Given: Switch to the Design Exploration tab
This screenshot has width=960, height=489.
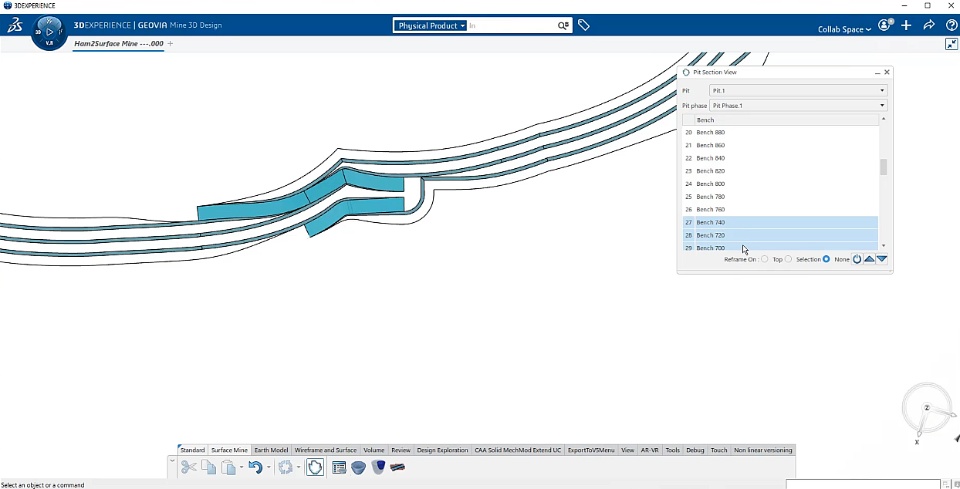Looking at the screenshot, I should tap(442, 450).
